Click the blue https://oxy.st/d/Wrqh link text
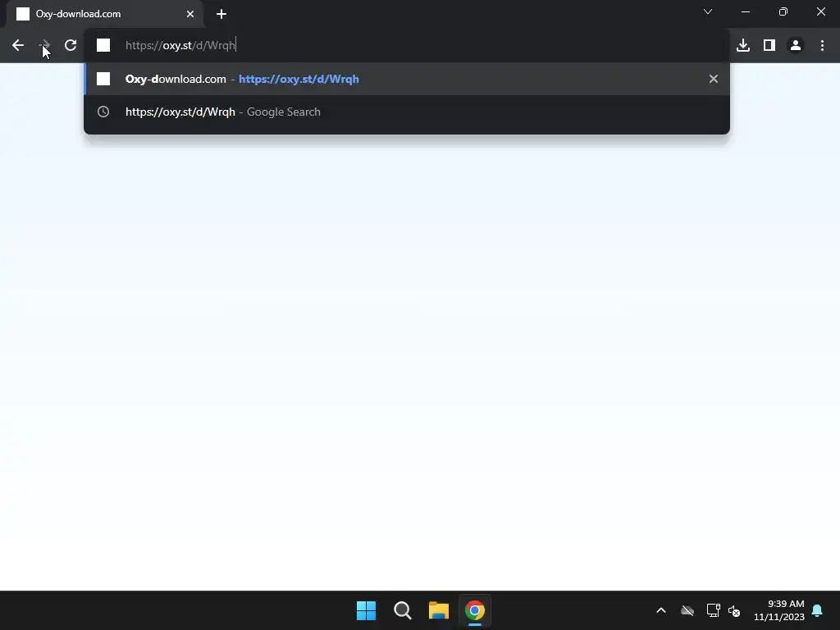Viewport: 840px width, 630px height. [299, 79]
